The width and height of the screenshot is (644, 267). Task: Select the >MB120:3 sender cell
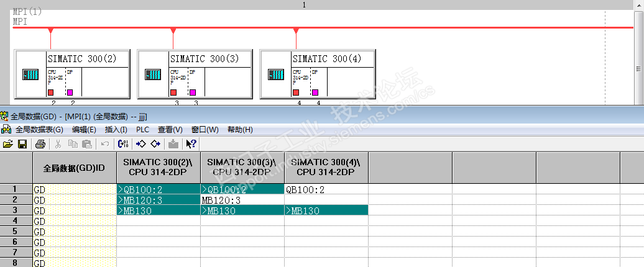159,200
